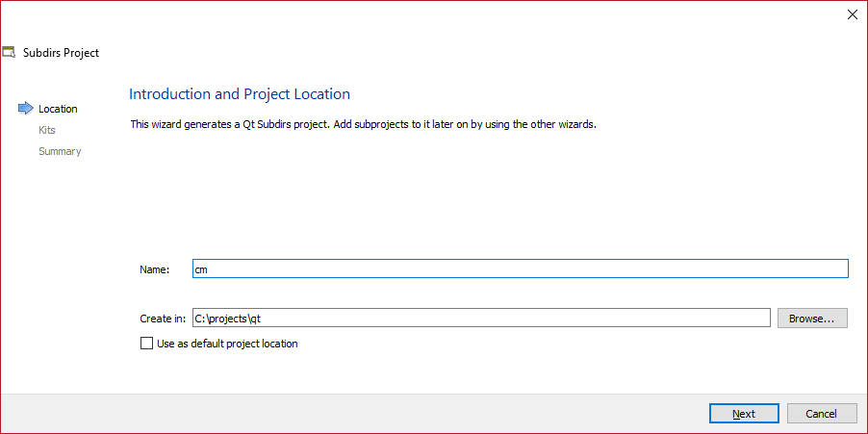The width and height of the screenshot is (868, 434).
Task: Click the 'Subdirs Project' title text
Action: (x=62, y=53)
